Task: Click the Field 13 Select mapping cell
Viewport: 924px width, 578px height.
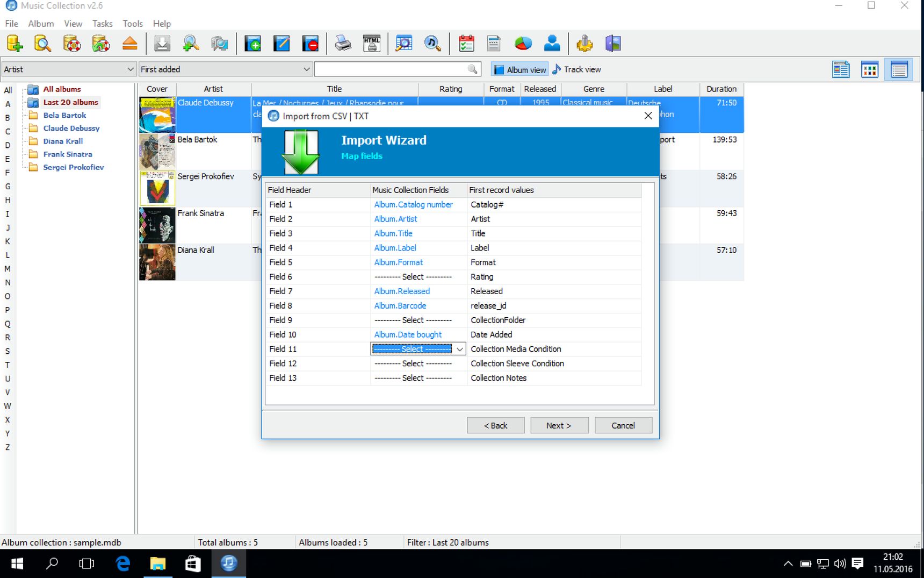Action: [418, 378]
